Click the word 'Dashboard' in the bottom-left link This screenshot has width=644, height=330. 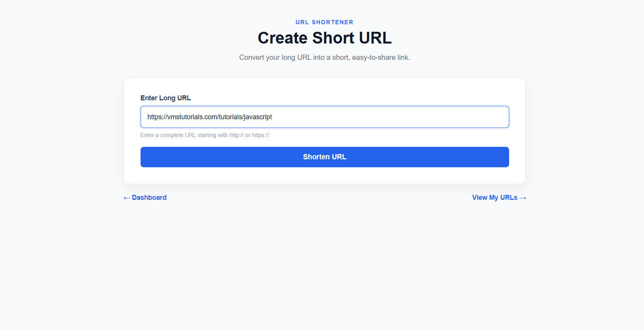[x=149, y=198]
